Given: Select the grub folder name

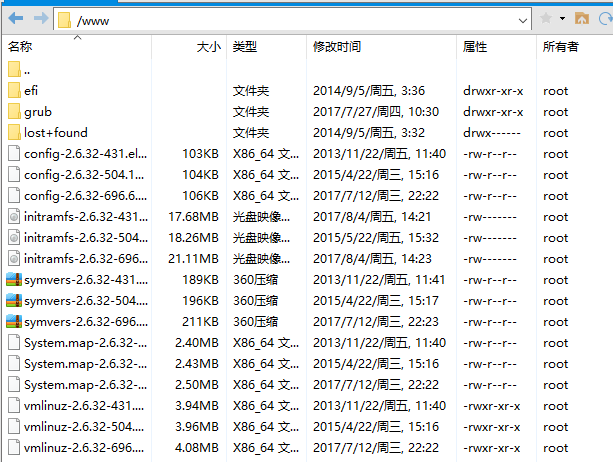Looking at the screenshot, I should coord(38,112).
